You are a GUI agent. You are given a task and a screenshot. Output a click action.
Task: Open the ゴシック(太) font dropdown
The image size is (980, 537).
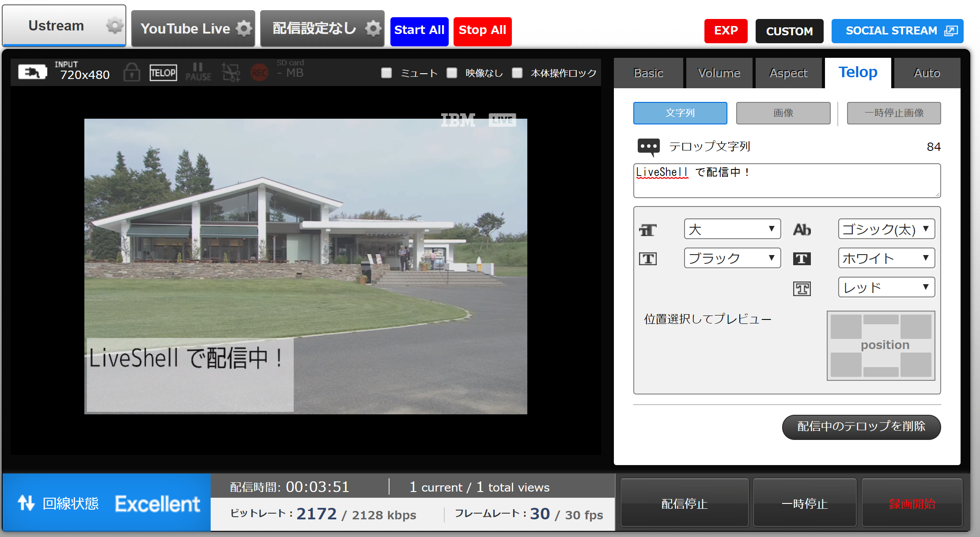pos(886,229)
